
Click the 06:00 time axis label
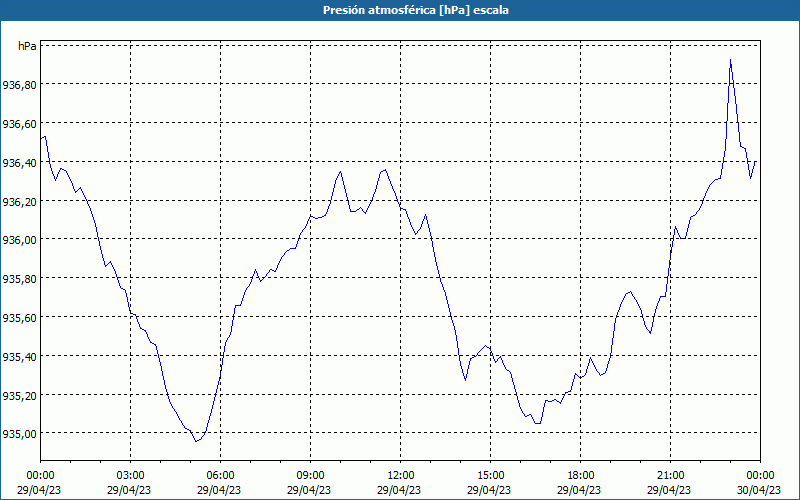click(220, 476)
